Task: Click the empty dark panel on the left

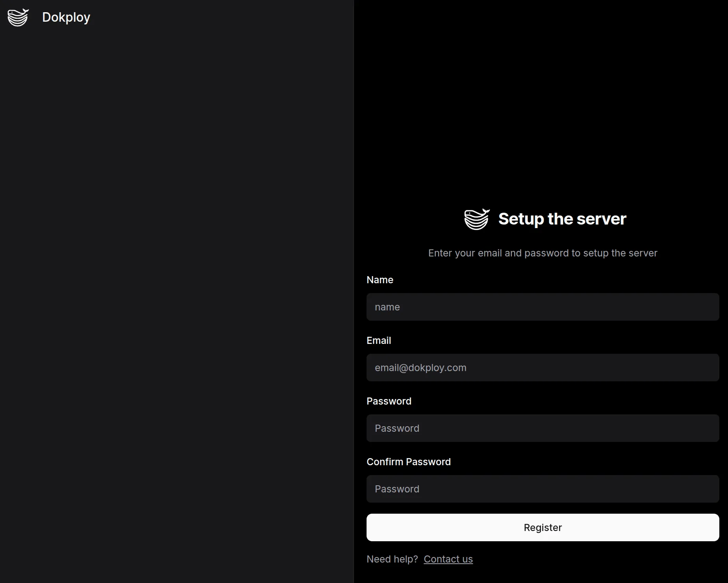Action: pos(177,291)
